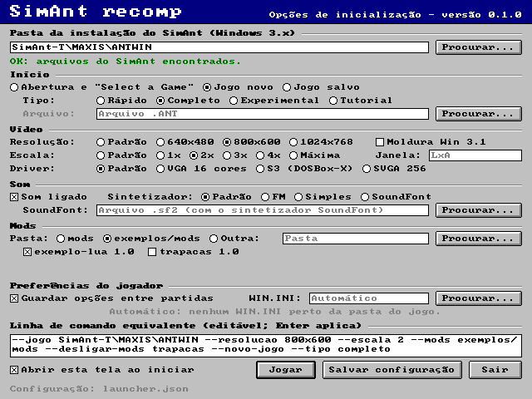This screenshot has height=399, width=532.
Task: Click "Automático: nenhum WIN.INI perto" hint text
Action: (274, 312)
